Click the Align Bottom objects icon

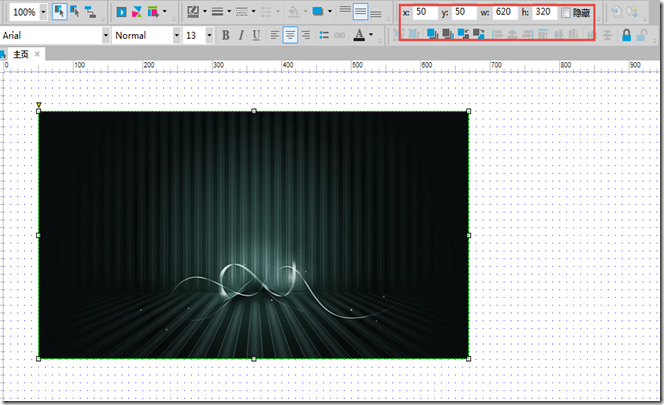[x=573, y=34]
